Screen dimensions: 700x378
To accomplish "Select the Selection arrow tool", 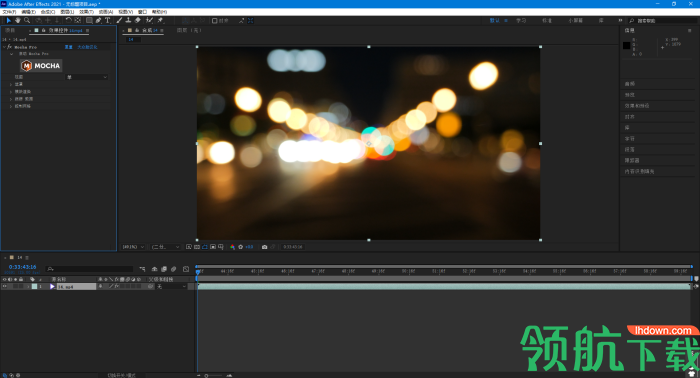I will coord(8,21).
